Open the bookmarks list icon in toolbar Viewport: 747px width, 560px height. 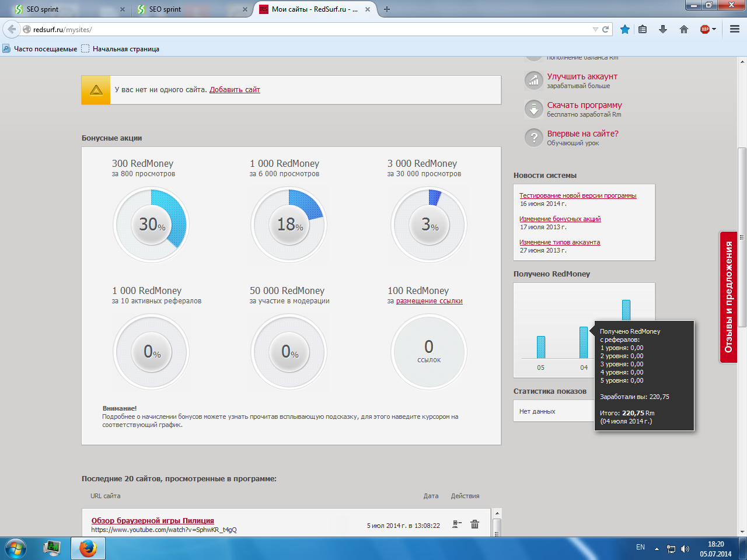click(643, 29)
